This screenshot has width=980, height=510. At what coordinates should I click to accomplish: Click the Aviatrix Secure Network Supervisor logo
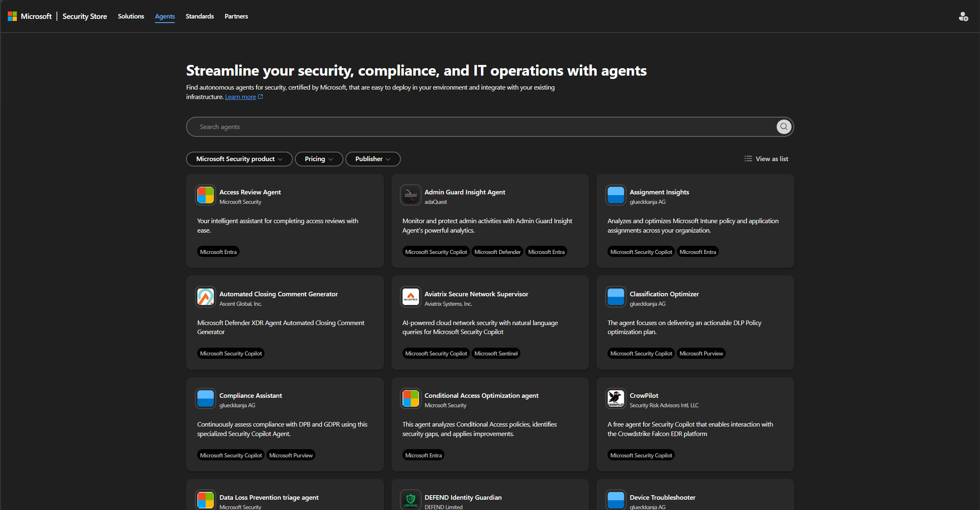[410, 297]
